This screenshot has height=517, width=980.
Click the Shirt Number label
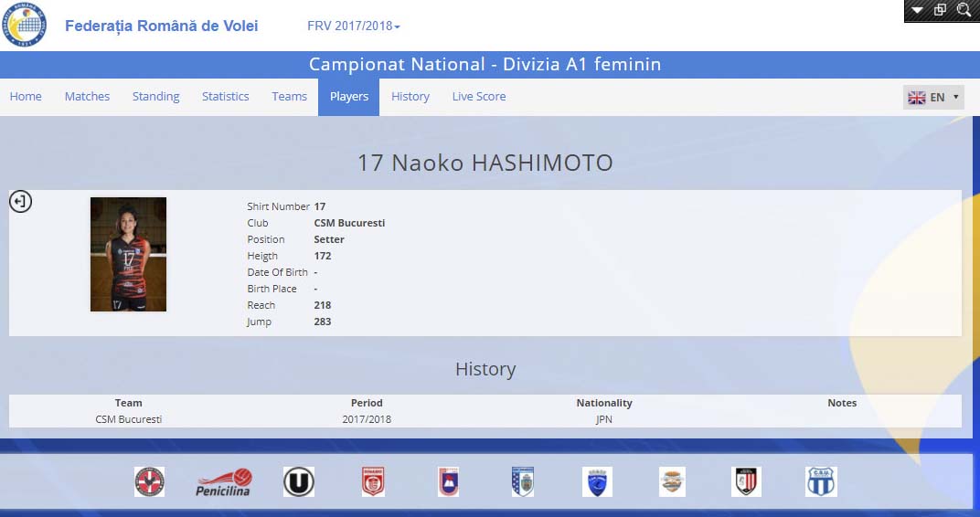coord(278,206)
